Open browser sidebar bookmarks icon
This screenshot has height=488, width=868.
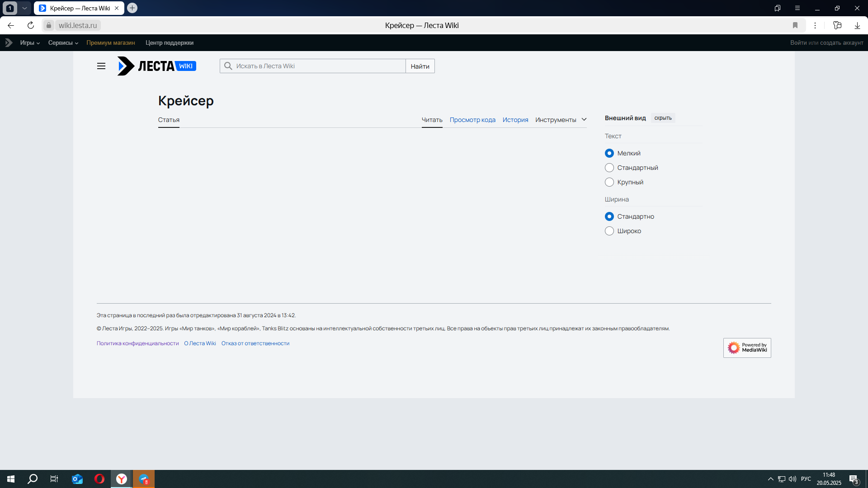pyautogui.click(x=778, y=8)
